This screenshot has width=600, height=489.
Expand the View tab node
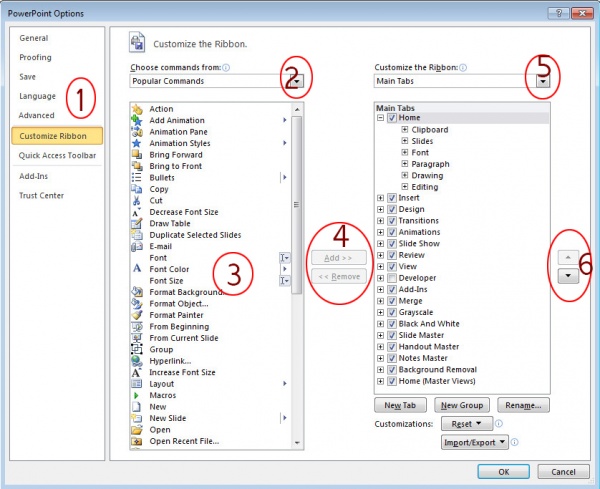[380, 267]
